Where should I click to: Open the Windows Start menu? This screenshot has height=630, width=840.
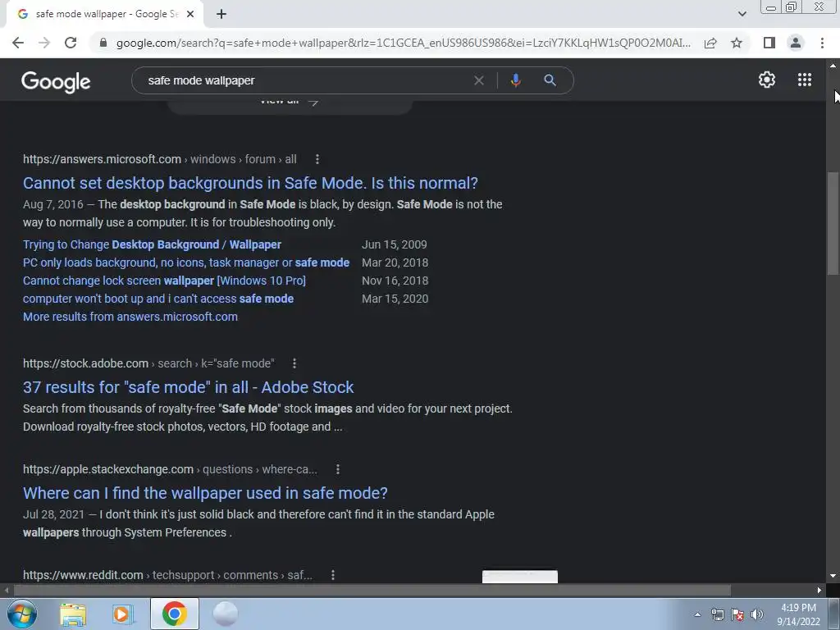point(22,614)
